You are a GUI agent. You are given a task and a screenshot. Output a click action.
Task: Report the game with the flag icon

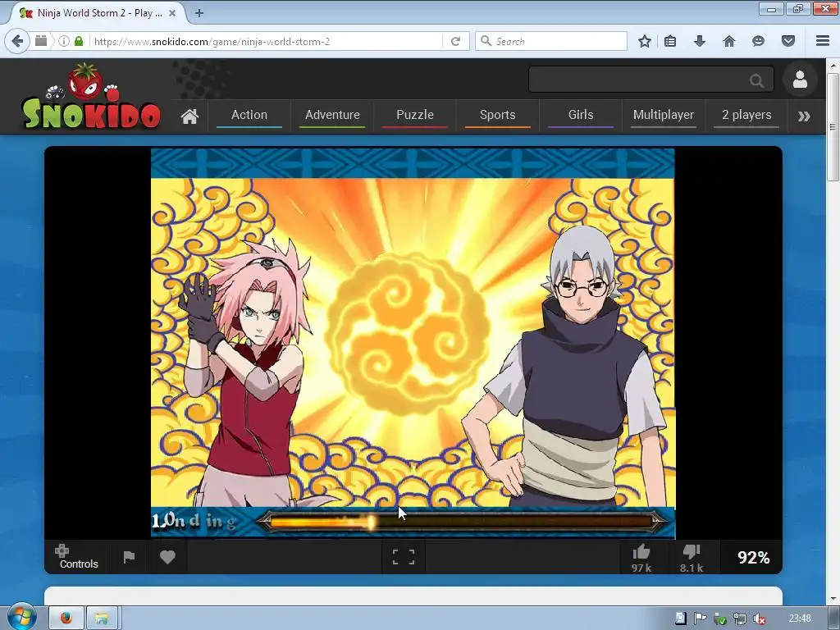(129, 557)
